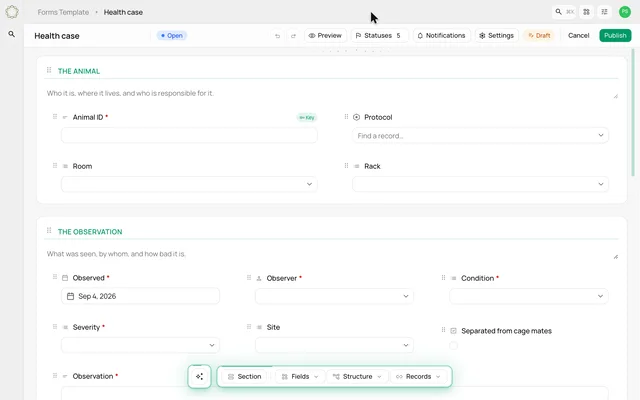Image resolution: width=640 pixels, height=400 pixels.
Task: Click the Draft status badge
Action: (x=539, y=36)
